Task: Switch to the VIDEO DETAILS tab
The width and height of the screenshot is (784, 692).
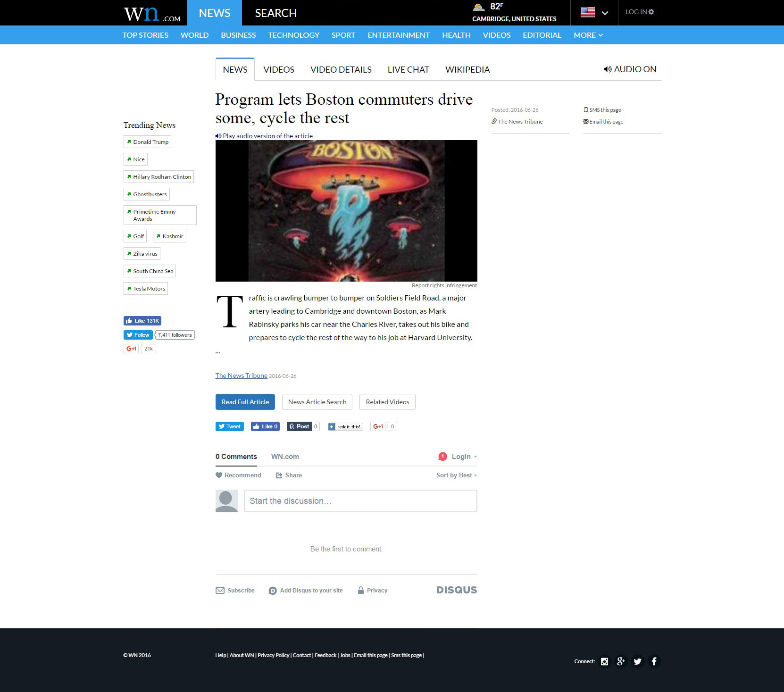Action: click(x=341, y=70)
